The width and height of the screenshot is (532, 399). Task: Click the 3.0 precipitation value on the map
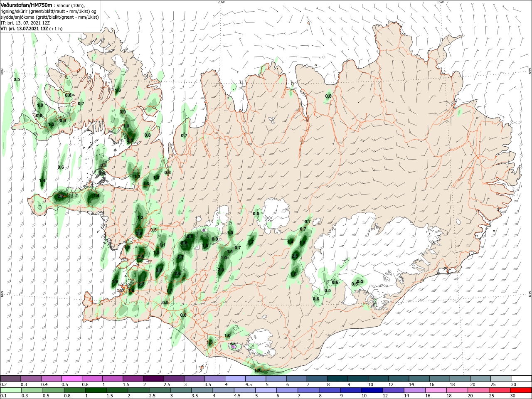click(158, 270)
